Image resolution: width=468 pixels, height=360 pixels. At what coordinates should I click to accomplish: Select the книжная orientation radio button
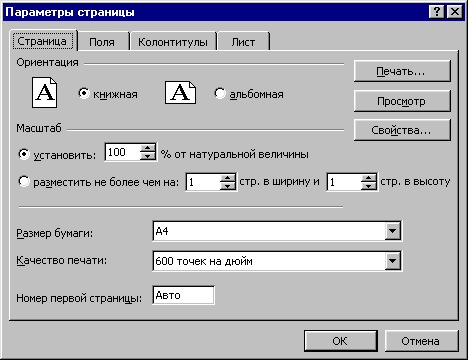click(84, 93)
